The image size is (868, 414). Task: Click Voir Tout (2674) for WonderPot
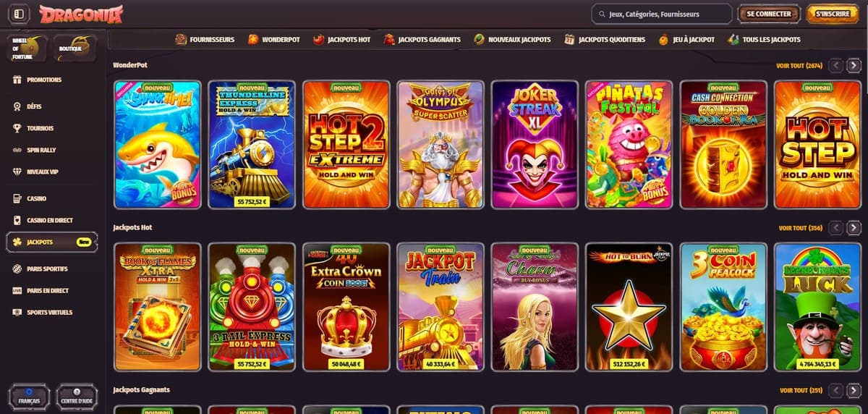point(799,65)
